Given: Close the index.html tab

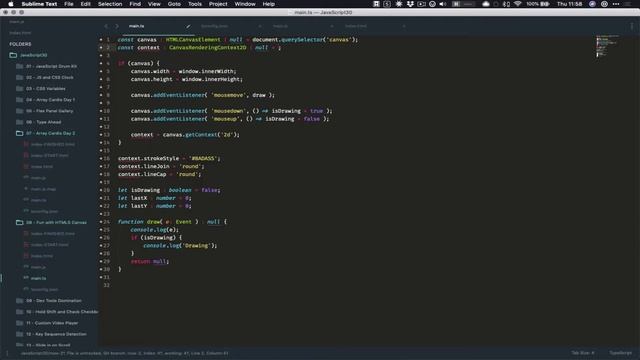Looking at the screenshot, I should [404, 26].
